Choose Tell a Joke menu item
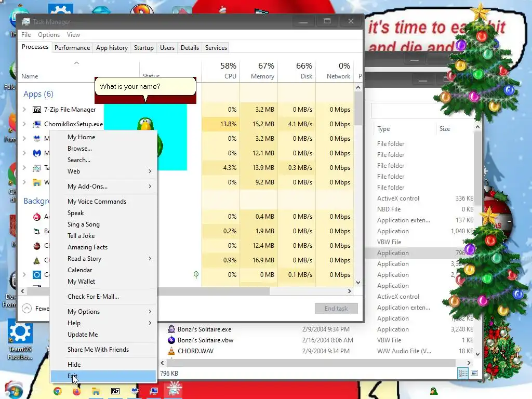This screenshot has width=532, height=399. (103, 236)
